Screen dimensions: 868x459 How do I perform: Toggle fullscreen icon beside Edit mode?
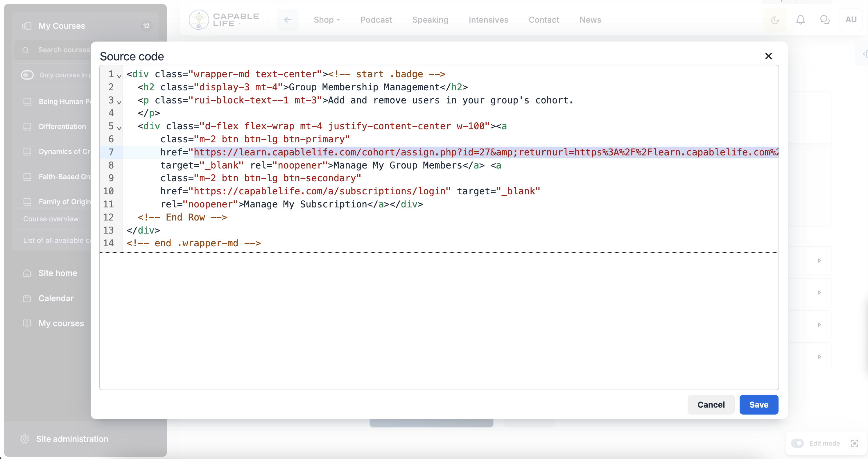855,443
